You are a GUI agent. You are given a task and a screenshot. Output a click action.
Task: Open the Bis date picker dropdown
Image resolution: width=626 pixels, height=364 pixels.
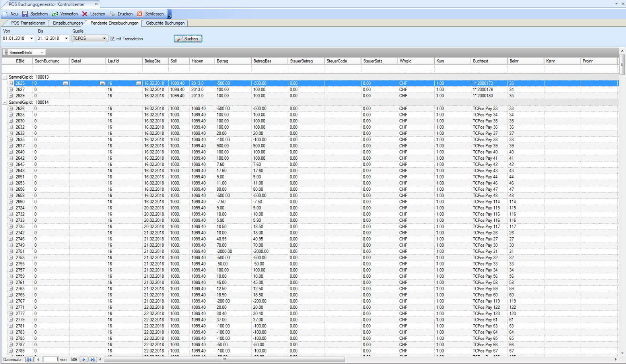point(66,39)
